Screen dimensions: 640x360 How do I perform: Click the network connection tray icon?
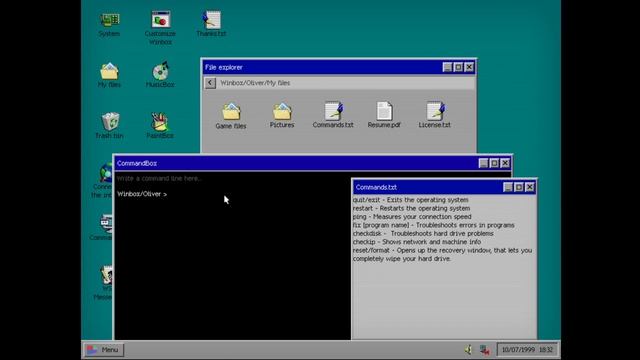pos(484,350)
